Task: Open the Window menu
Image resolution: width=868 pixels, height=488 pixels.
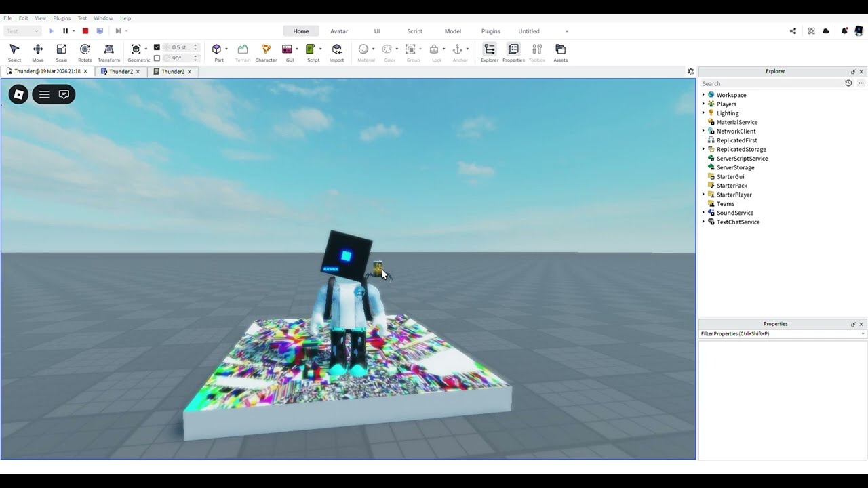Action: coord(103,18)
